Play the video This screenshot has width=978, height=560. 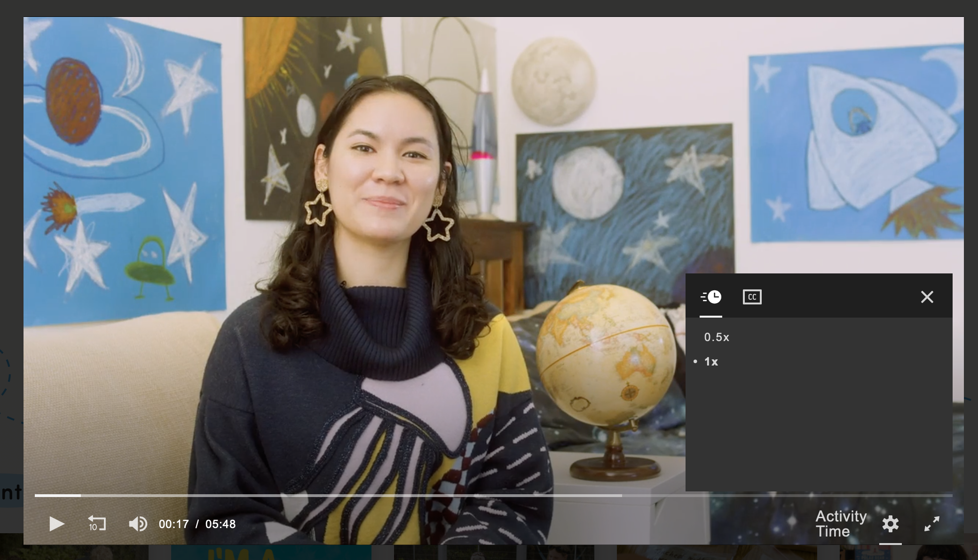(x=56, y=524)
